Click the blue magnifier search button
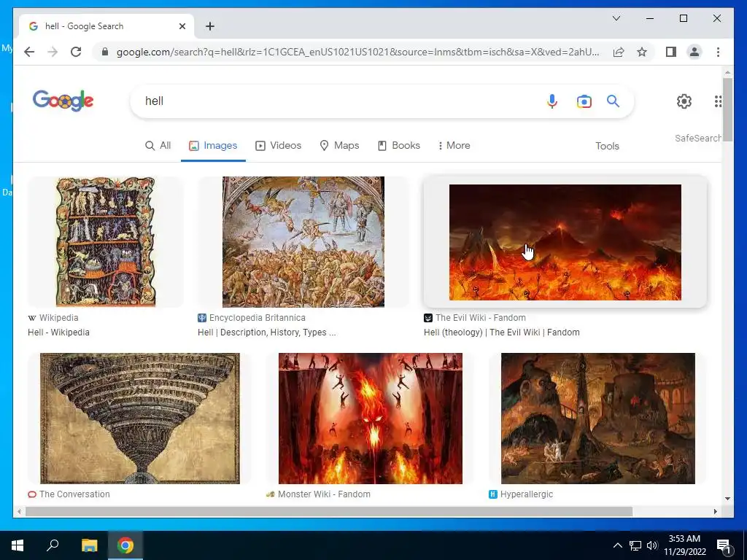Screen dimensions: 747x560 click(613, 101)
